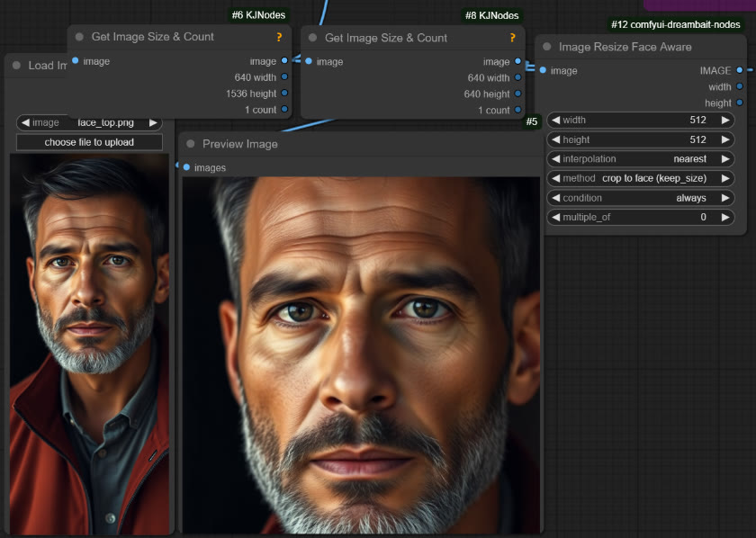
Task: Click the 1 count output socket of #6 node
Action: click(x=284, y=110)
